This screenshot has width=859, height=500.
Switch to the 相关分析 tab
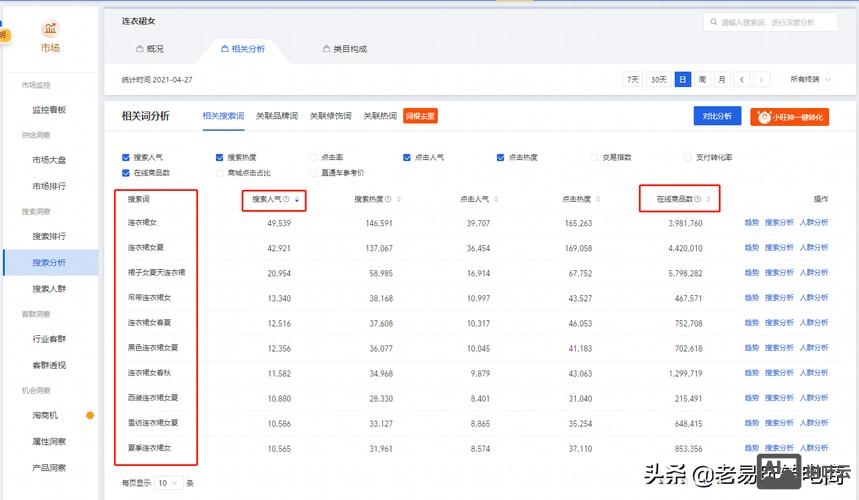(243, 49)
